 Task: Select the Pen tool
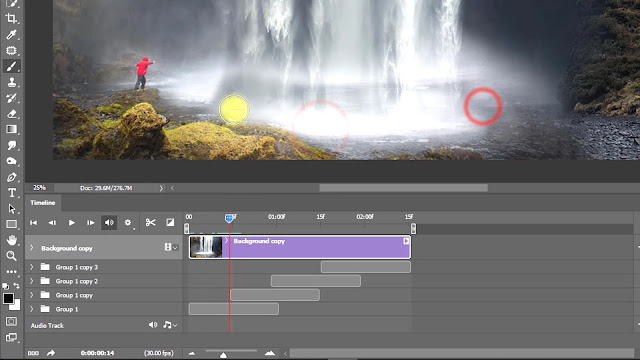click(x=11, y=177)
